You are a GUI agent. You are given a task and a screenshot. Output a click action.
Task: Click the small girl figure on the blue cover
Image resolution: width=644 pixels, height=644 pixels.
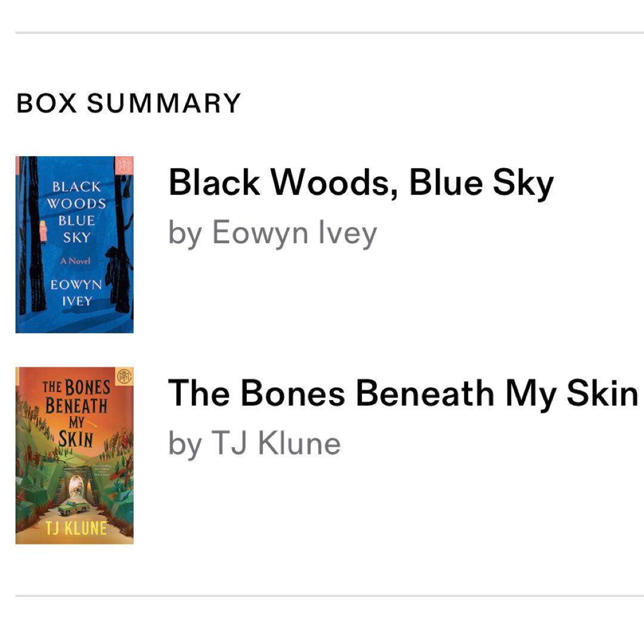click(x=43, y=231)
